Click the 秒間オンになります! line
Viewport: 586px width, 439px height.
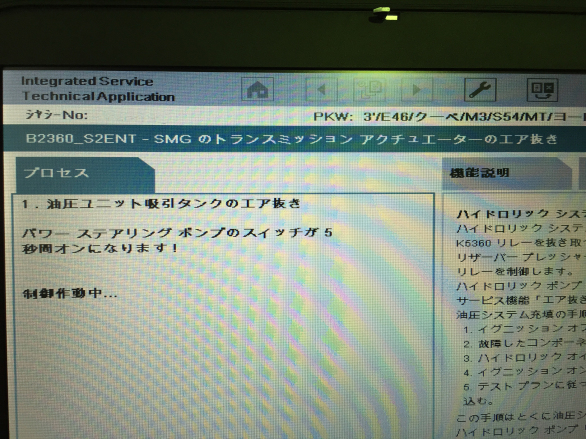(99, 248)
